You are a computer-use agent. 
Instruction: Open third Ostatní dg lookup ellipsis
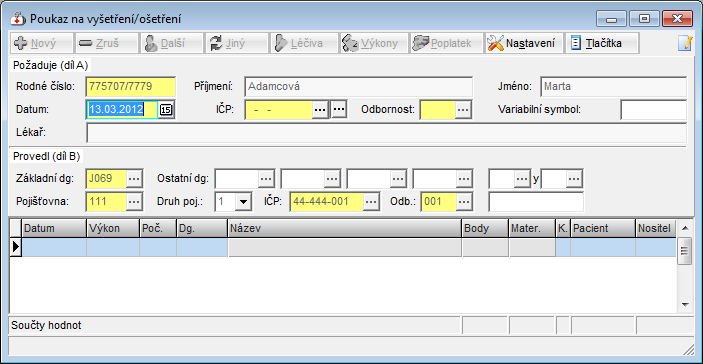(x=398, y=178)
